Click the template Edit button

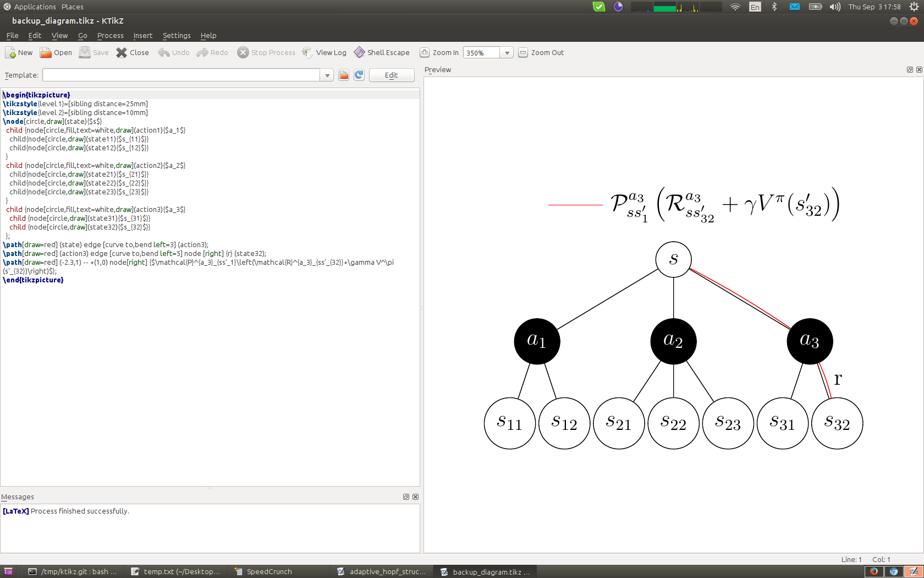(x=391, y=75)
